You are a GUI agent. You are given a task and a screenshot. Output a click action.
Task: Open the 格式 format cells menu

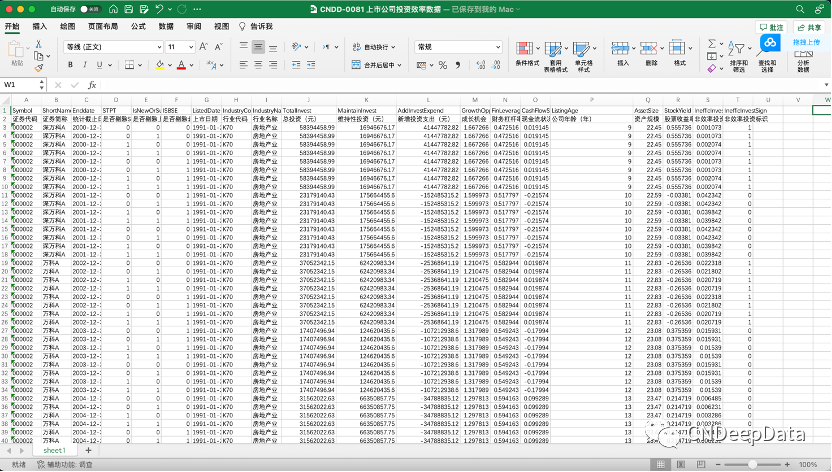[680, 54]
